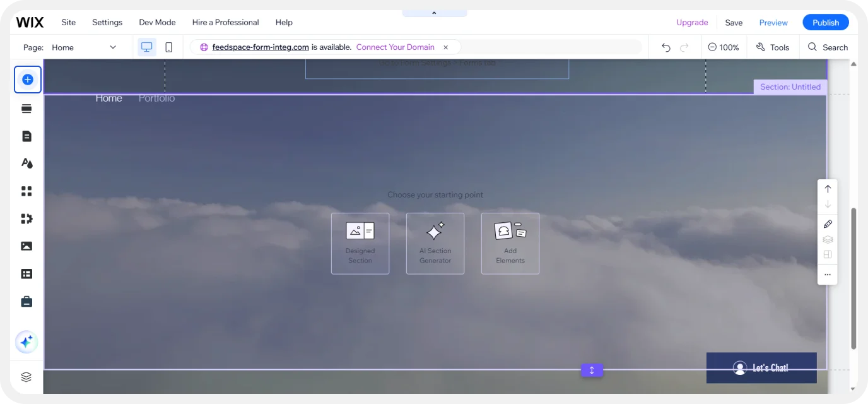Move the section up with the arrow

point(828,188)
